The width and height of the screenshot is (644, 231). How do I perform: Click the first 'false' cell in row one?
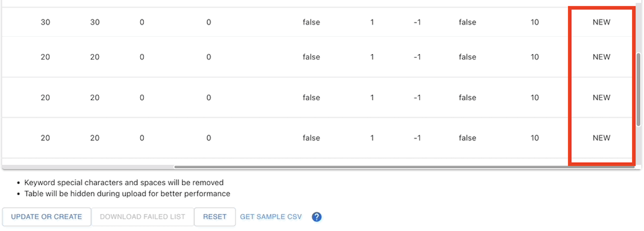311,22
